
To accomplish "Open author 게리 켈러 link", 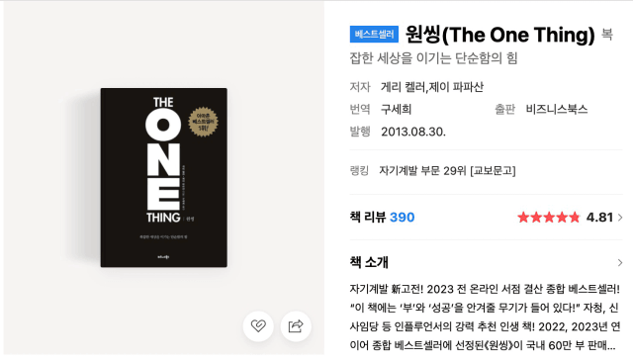I will [403, 87].
